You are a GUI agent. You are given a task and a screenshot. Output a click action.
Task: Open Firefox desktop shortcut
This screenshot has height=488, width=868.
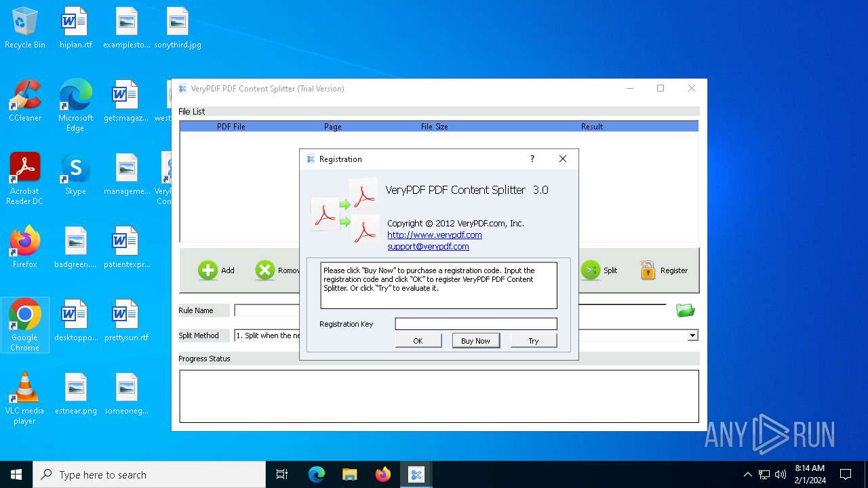(25, 248)
